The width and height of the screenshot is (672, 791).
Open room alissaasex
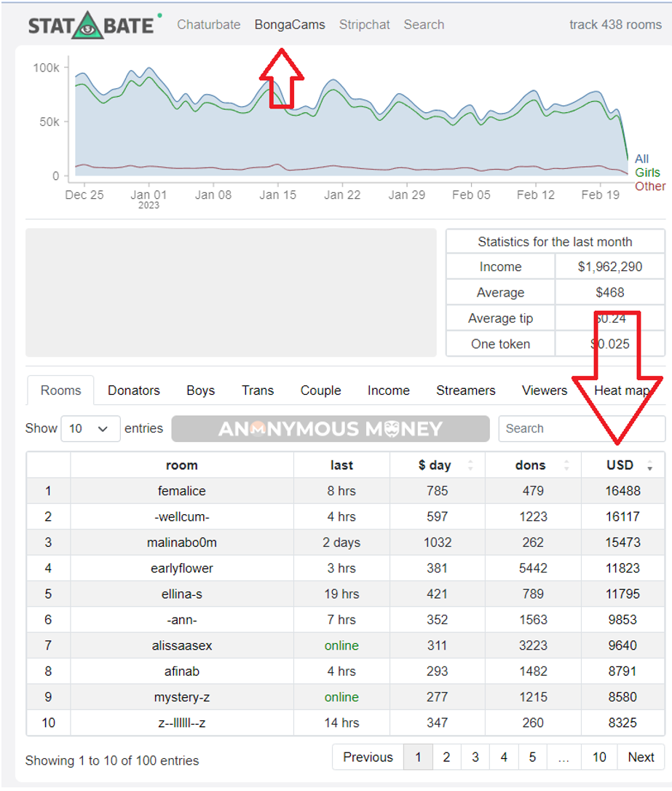(182, 645)
